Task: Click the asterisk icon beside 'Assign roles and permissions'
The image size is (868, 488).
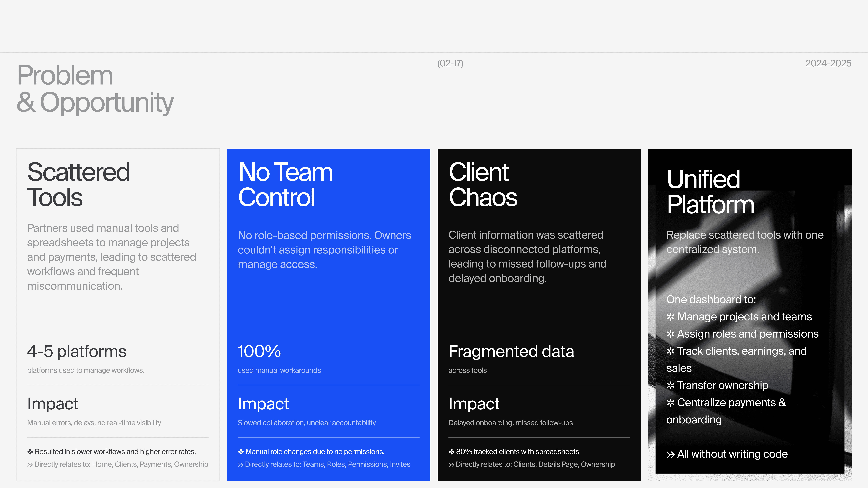Action: coord(671,334)
